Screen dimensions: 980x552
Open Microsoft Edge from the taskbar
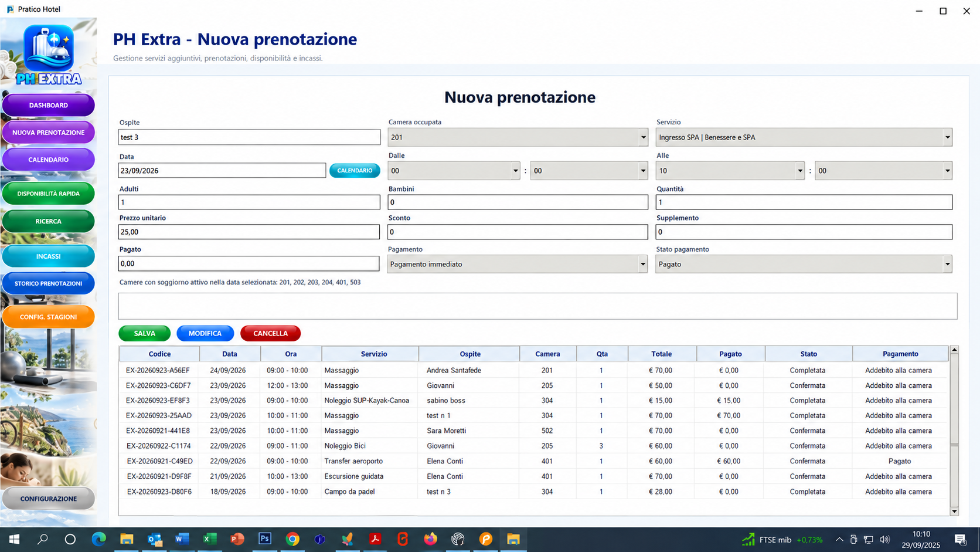click(98, 539)
